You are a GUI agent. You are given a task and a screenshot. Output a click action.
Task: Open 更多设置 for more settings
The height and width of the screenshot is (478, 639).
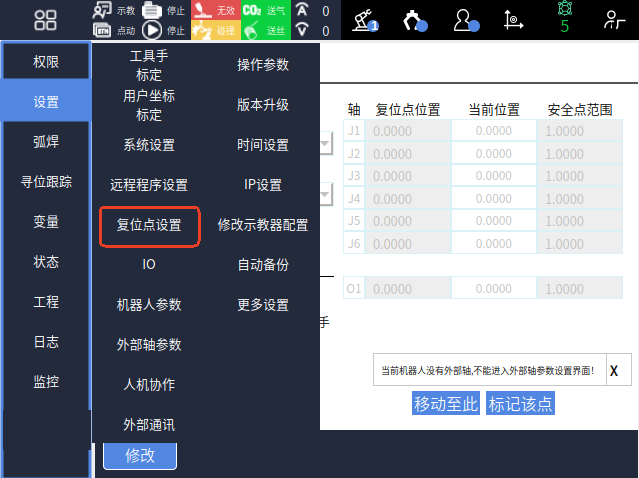point(263,305)
